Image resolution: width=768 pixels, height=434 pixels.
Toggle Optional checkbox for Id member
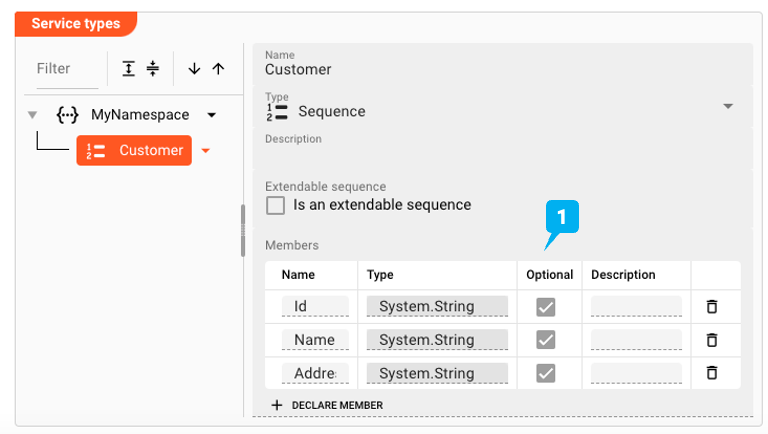546,307
